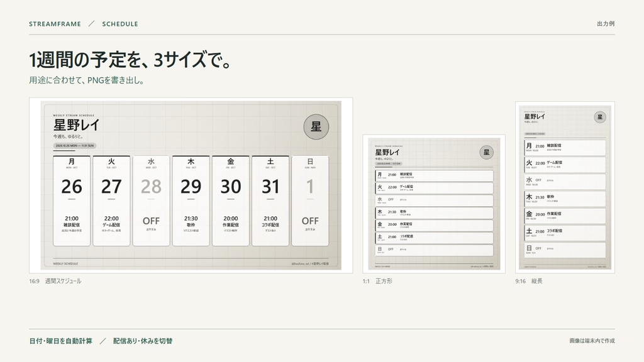Select the 金 20:00 作業配信 row in the square preview
This screenshot has height=362, width=644.
[x=434, y=226]
